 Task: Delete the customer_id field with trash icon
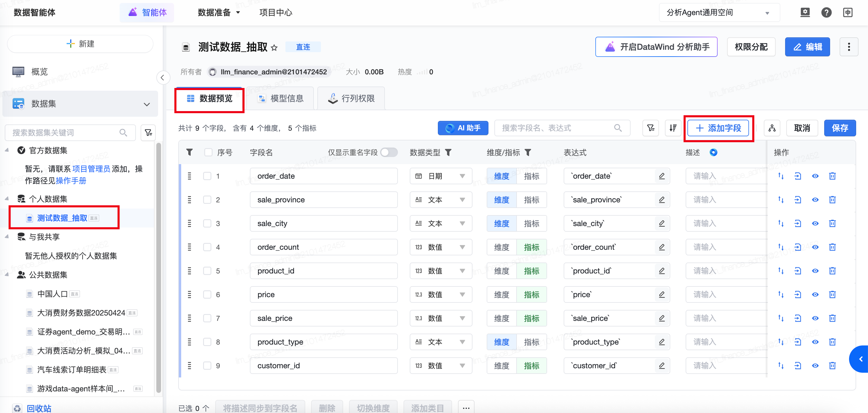point(832,366)
